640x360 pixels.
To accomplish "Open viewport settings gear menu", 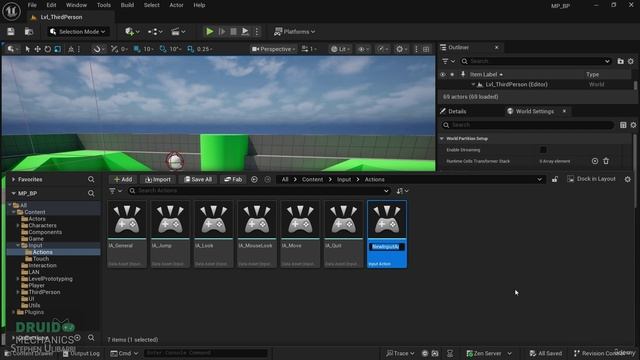I will [x=401, y=49].
